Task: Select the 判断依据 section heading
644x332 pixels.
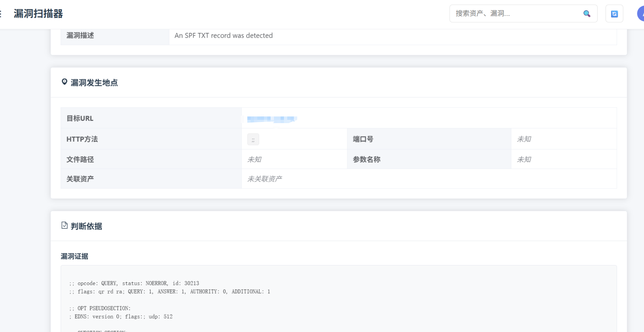Action: 87,226
